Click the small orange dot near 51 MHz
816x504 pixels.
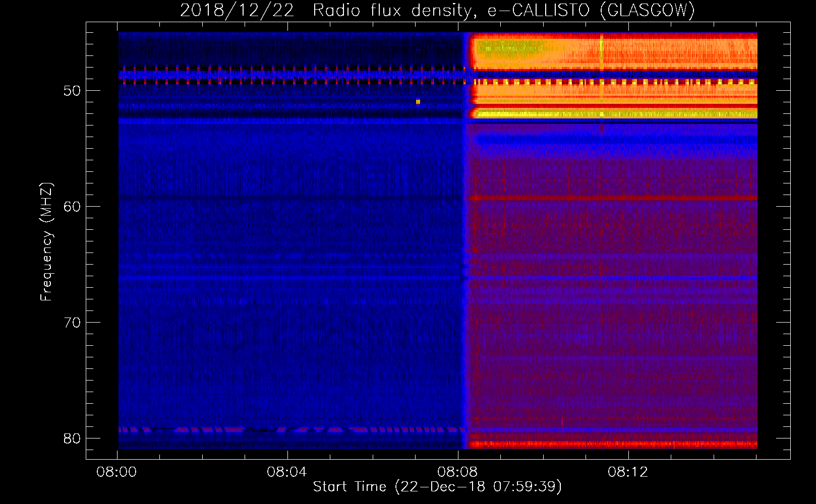(418, 102)
